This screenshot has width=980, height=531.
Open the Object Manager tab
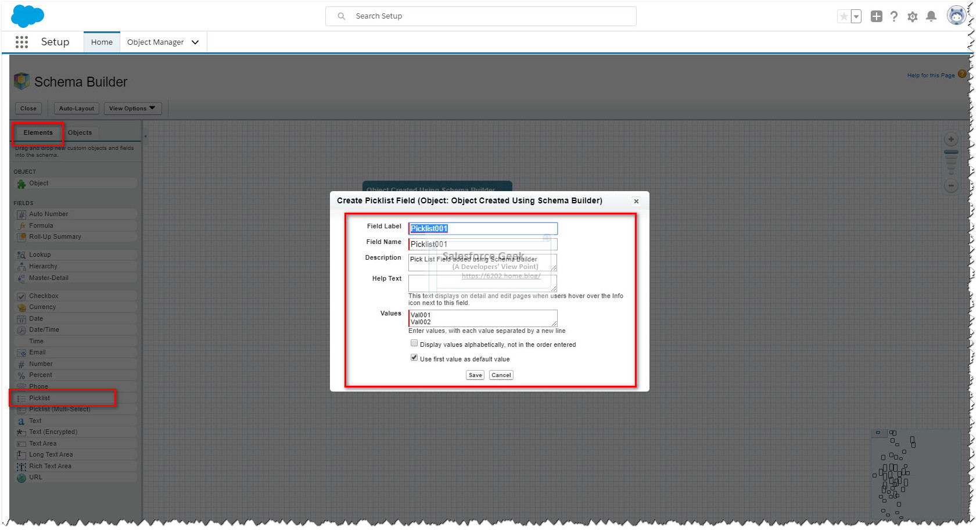point(155,42)
